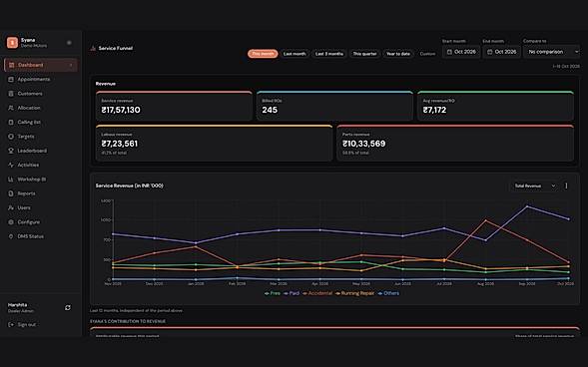Click the Accidental series peak at Aug 2026
This screenshot has height=367, width=588.
pyautogui.click(x=486, y=220)
